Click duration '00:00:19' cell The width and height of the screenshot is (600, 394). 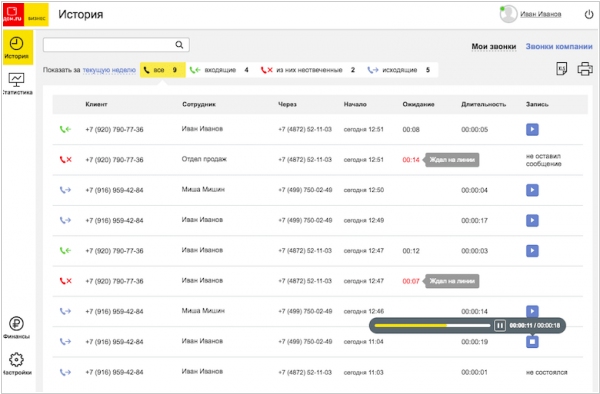coord(474,342)
